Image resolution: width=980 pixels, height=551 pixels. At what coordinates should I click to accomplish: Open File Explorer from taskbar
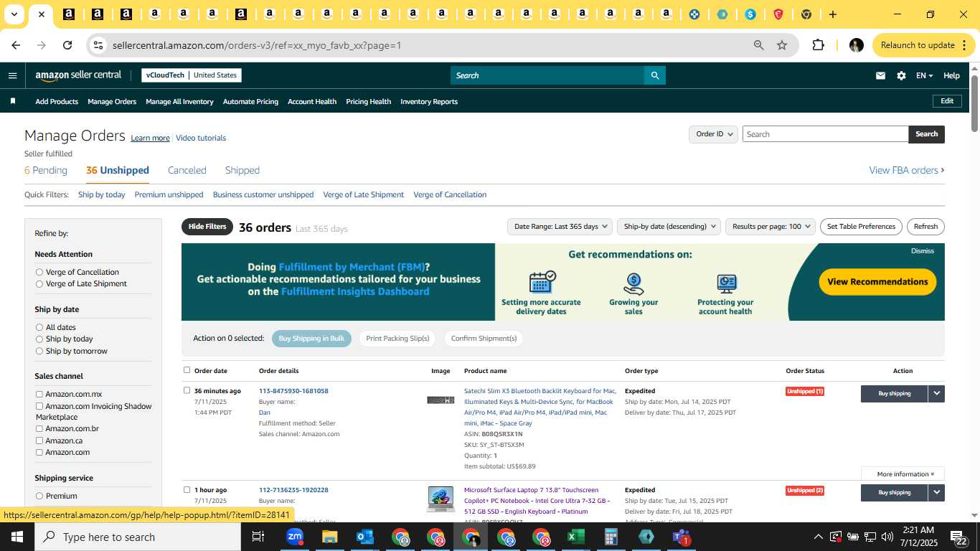[329, 537]
